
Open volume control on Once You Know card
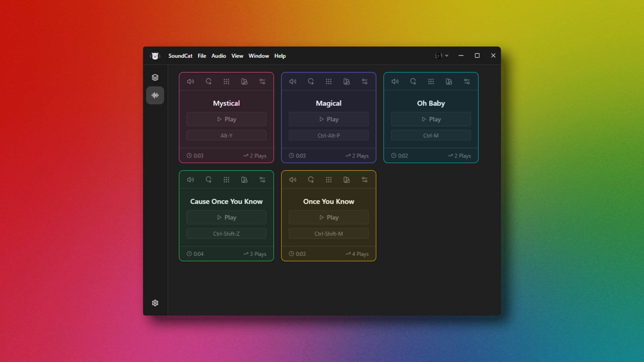pyautogui.click(x=293, y=180)
